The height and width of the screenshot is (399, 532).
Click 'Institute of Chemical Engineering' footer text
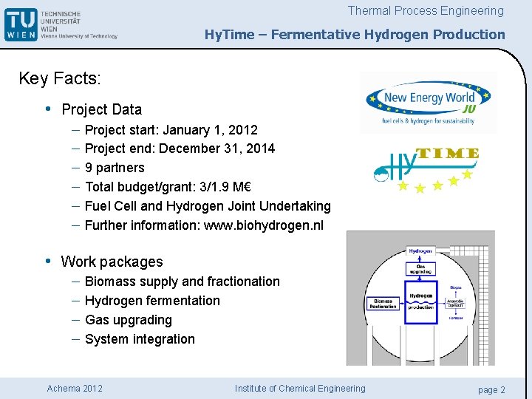pos(300,389)
